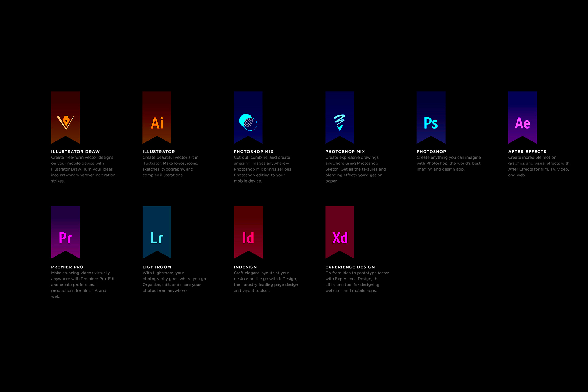Select the "Go from idea to prototype faster" paragraph
The height and width of the screenshot is (392, 588).
(357, 282)
